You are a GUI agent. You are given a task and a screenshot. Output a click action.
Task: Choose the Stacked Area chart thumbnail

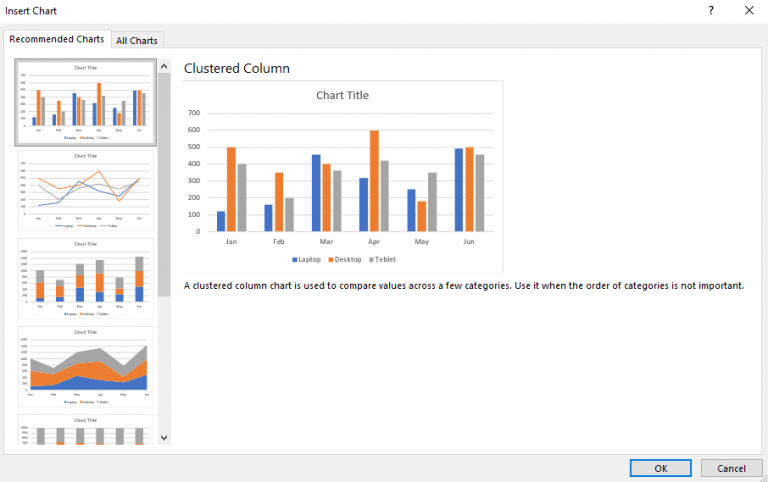click(85, 364)
